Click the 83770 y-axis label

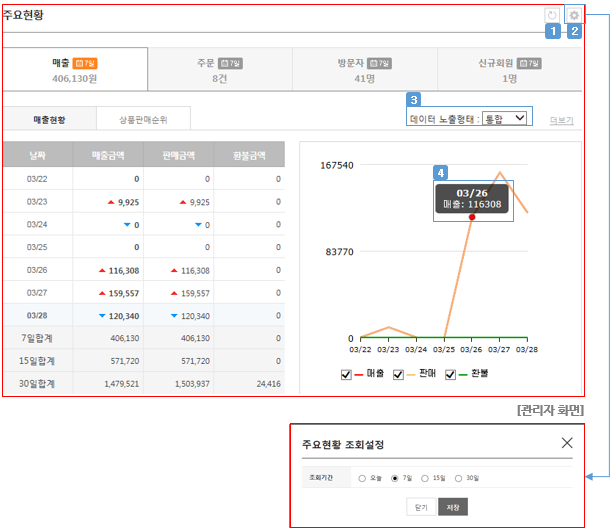click(x=339, y=252)
